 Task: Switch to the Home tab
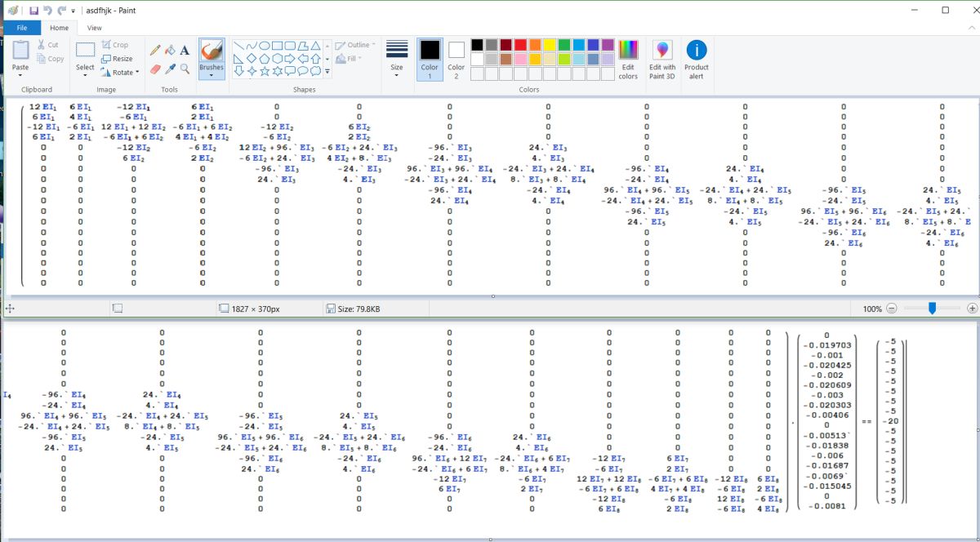[x=59, y=28]
